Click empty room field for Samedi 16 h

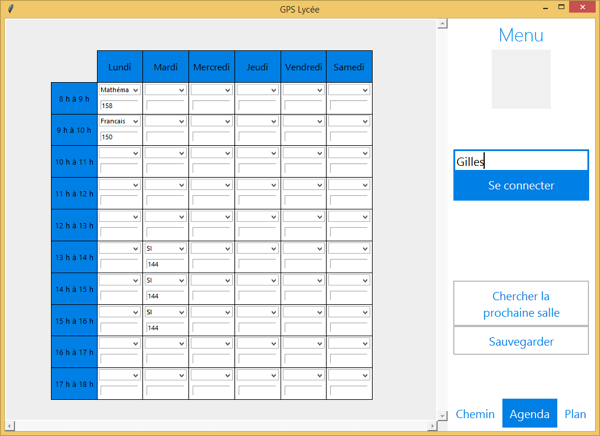(x=349, y=359)
